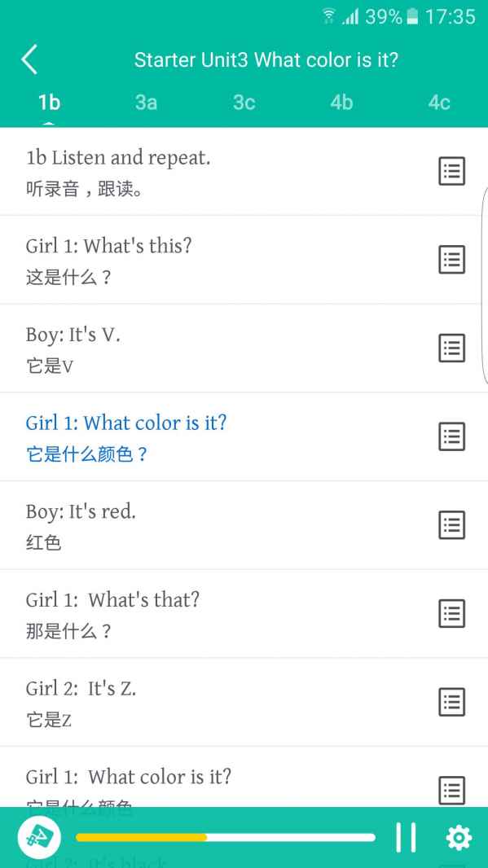This screenshot has width=488, height=868.
Task: Open detail list beside 'What's this?' line
Action: coord(451,259)
